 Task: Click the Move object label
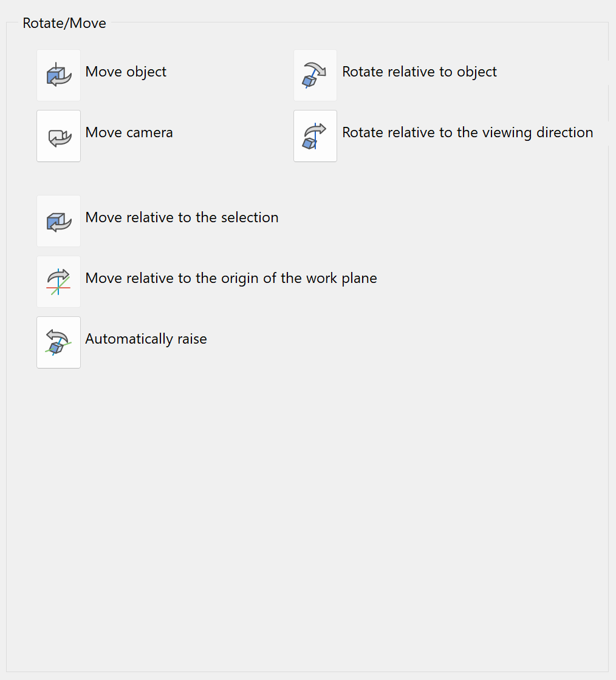tap(126, 72)
